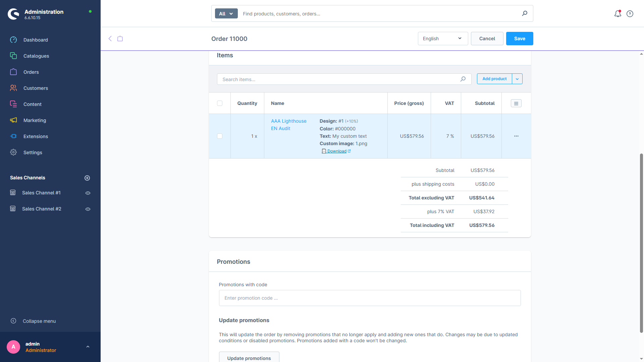This screenshot has height=362, width=644.
Task: Open the English language dropdown
Action: pos(443,39)
